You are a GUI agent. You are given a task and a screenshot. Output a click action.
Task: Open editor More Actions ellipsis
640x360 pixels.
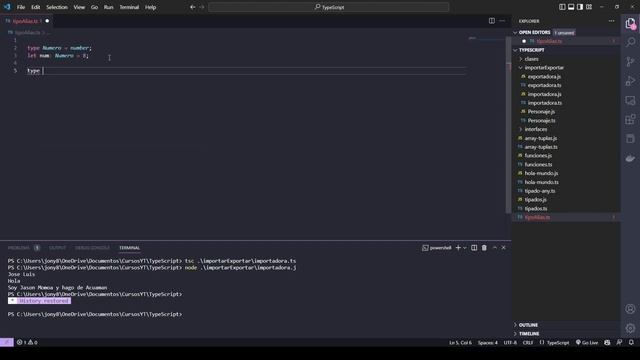point(502,21)
